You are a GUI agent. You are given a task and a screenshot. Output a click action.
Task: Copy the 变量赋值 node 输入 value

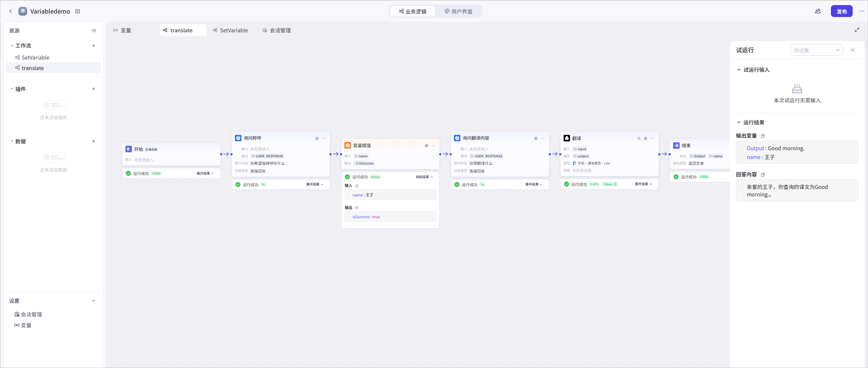click(357, 186)
